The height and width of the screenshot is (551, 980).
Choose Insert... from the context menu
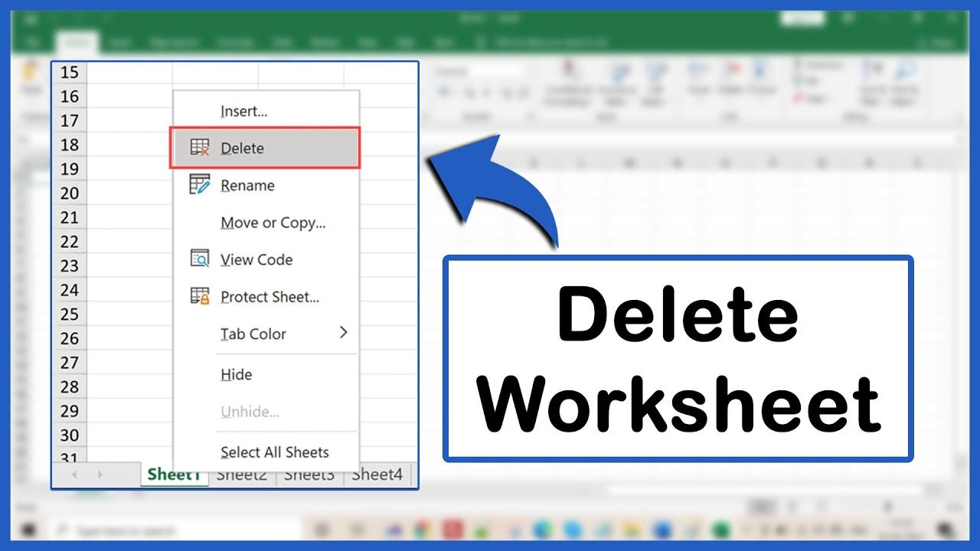pos(243,111)
